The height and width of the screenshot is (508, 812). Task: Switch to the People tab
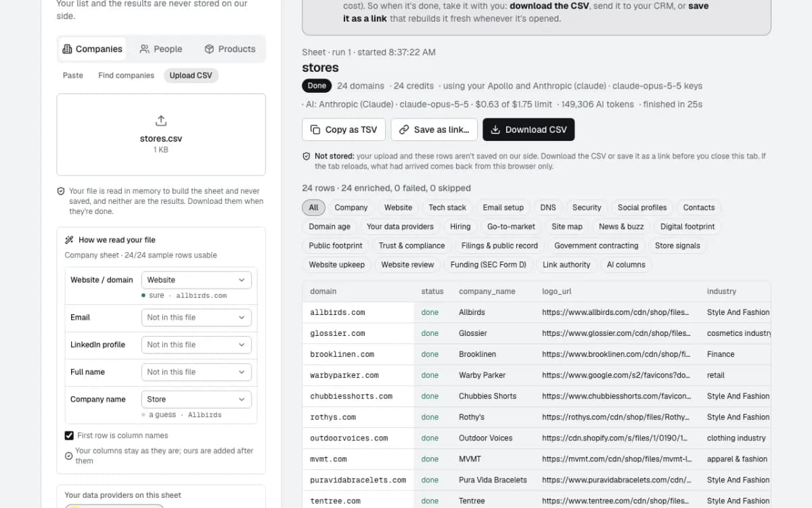pyautogui.click(x=161, y=49)
